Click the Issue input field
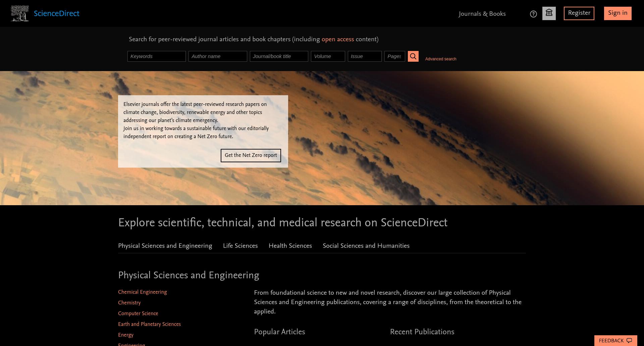644x346 pixels. click(365, 56)
